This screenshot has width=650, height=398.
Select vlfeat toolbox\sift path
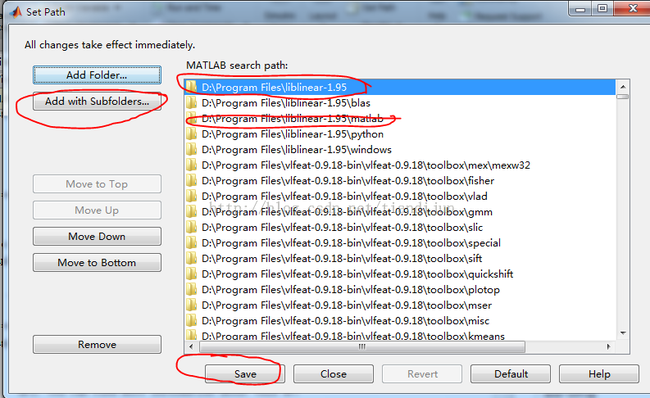point(400,258)
